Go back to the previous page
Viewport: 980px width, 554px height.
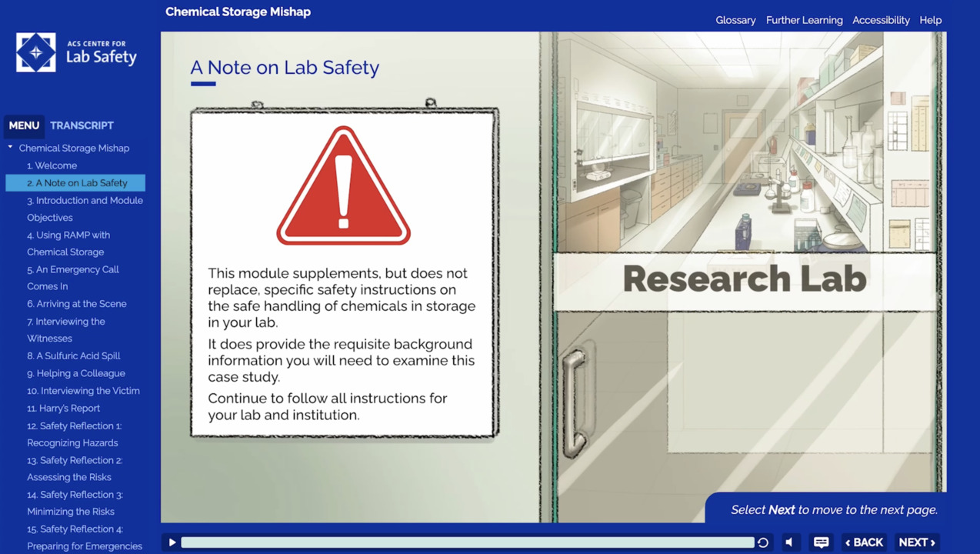tap(864, 542)
